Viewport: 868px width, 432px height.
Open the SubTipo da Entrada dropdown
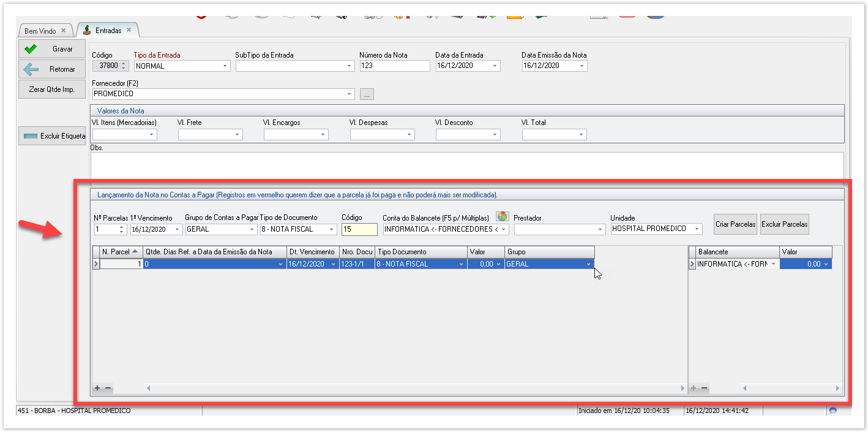(350, 66)
